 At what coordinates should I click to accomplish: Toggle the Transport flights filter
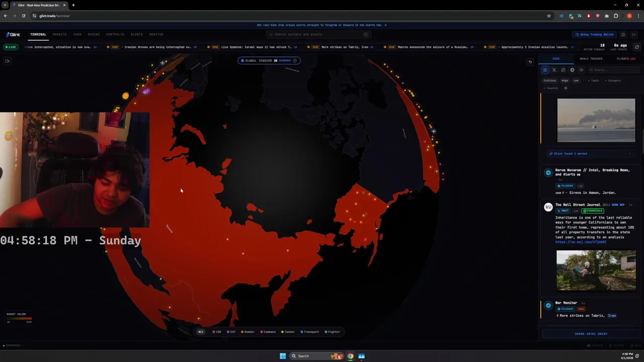[310, 332]
